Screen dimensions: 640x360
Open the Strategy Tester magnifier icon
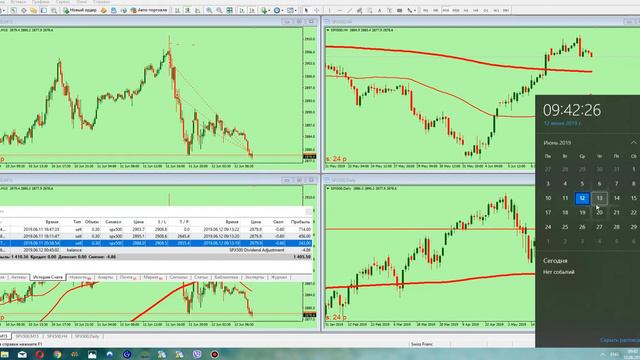tap(53, 10)
